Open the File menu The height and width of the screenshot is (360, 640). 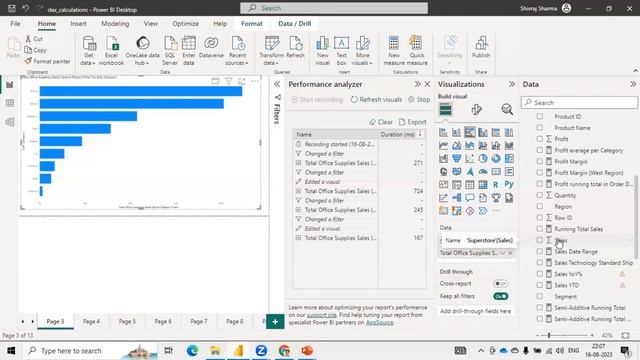[x=16, y=24]
